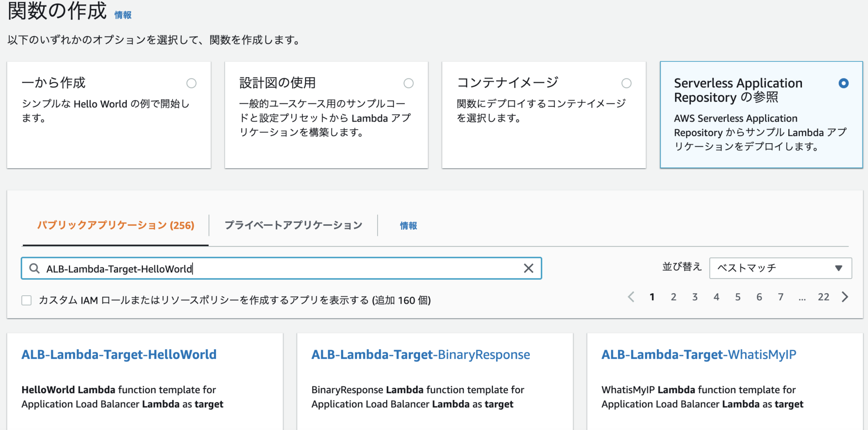Image resolution: width=868 pixels, height=430 pixels.
Task: Select the 設計図の使用 option
Action: click(x=409, y=83)
